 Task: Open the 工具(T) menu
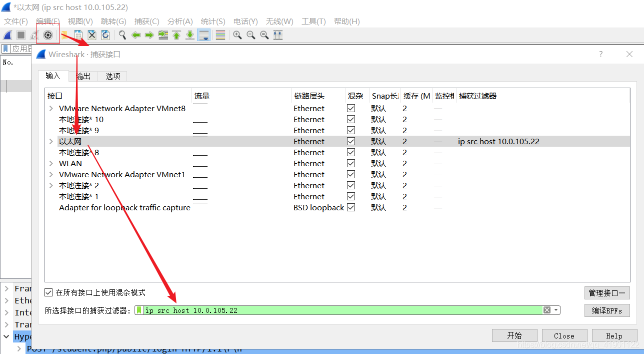313,22
